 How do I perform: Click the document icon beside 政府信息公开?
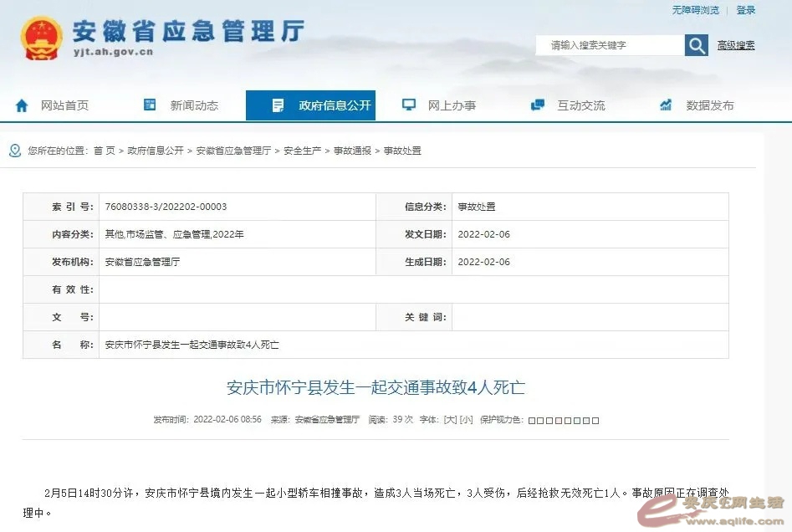(278, 105)
